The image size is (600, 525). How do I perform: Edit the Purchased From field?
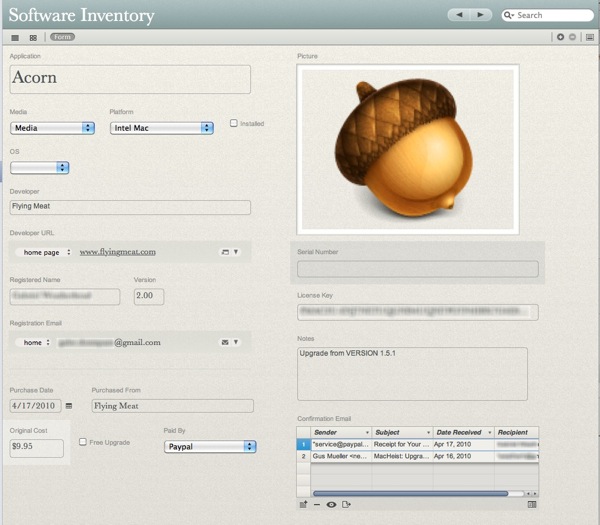click(173, 406)
